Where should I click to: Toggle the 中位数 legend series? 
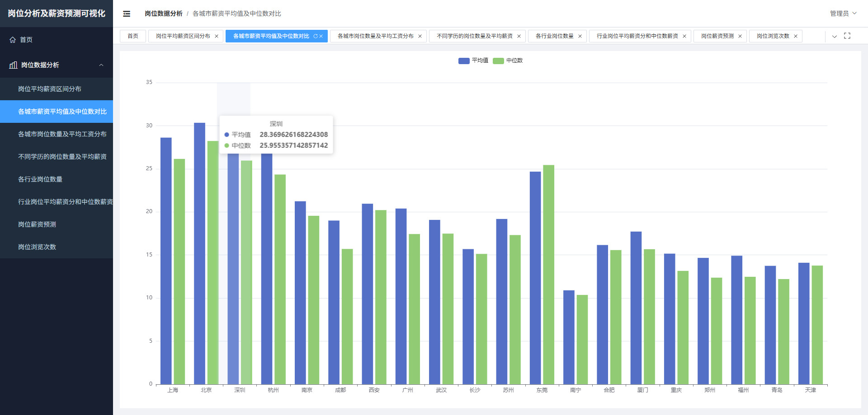508,61
